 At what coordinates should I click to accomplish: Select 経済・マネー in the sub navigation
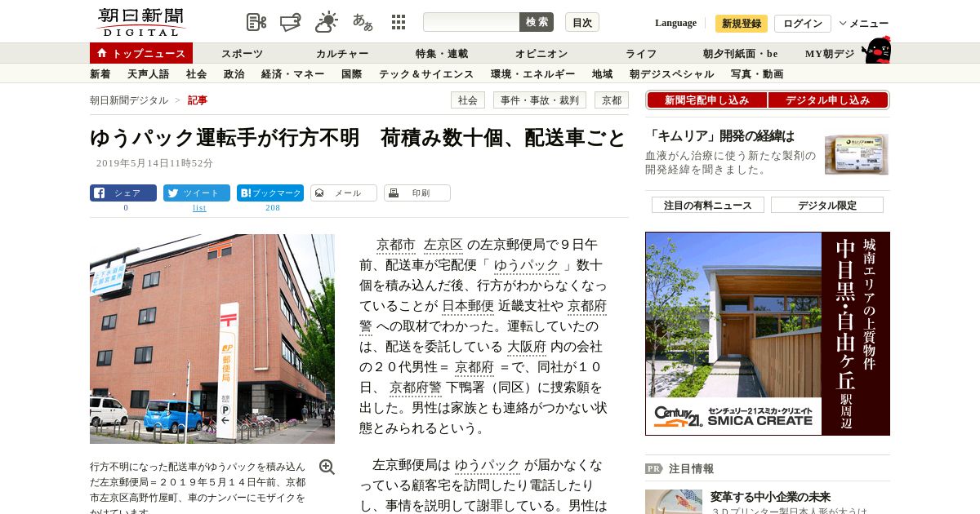point(292,74)
